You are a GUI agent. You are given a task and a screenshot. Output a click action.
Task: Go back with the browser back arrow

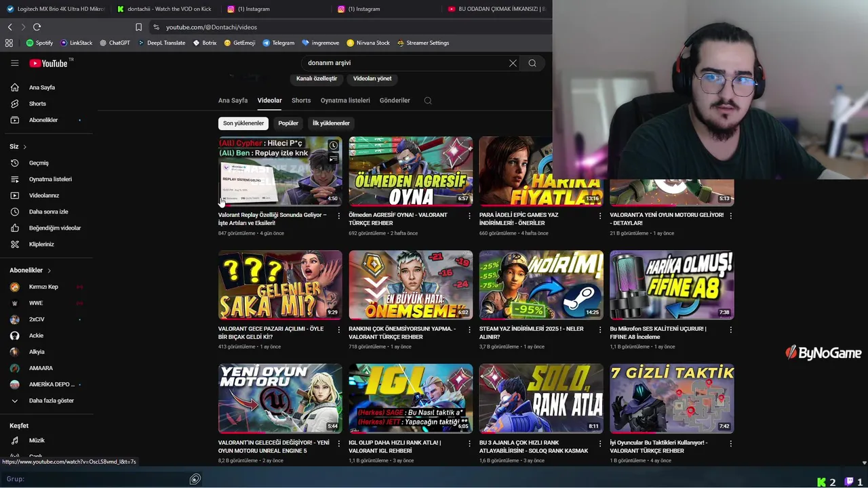click(9, 27)
